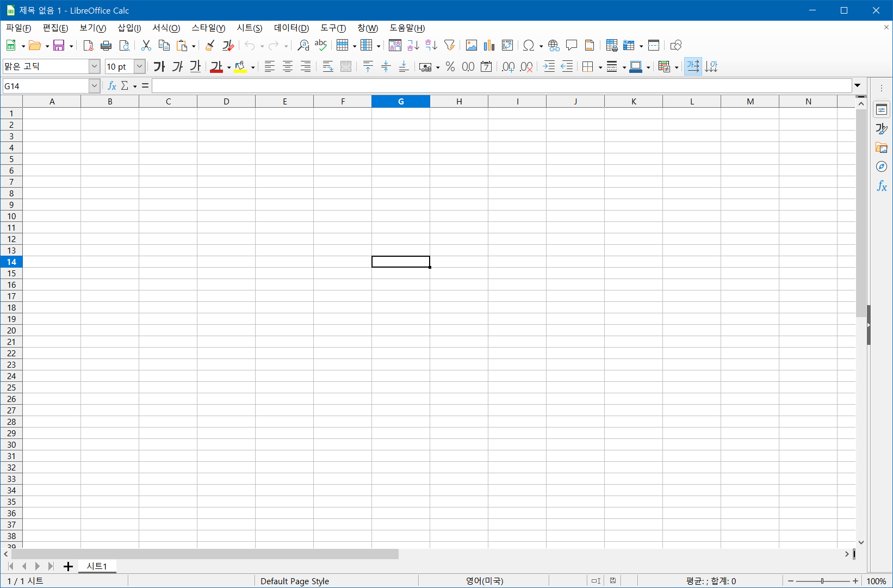Open the 데이터(D) menu
The height and width of the screenshot is (588, 893).
click(x=292, y=28)
